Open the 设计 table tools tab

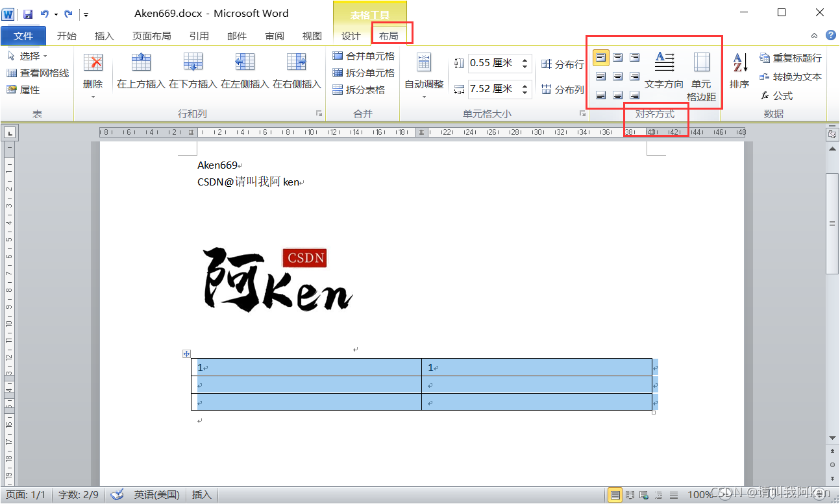(x=351, y=36)
